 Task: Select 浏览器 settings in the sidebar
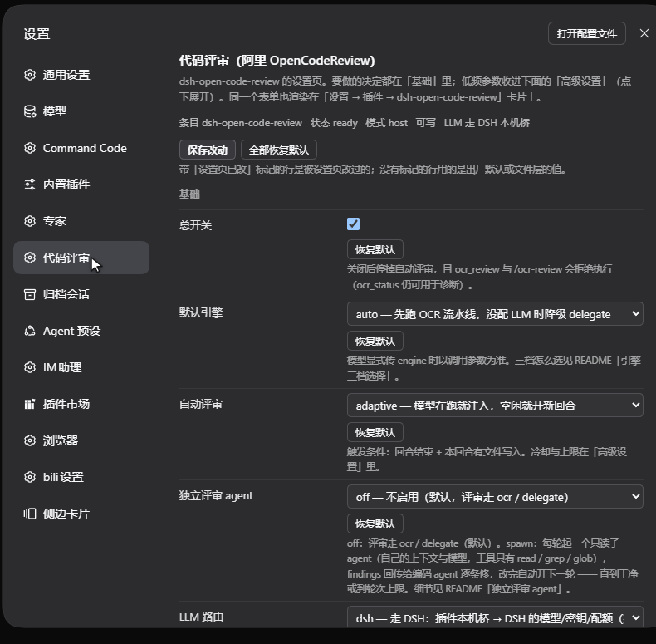(81, 440)
